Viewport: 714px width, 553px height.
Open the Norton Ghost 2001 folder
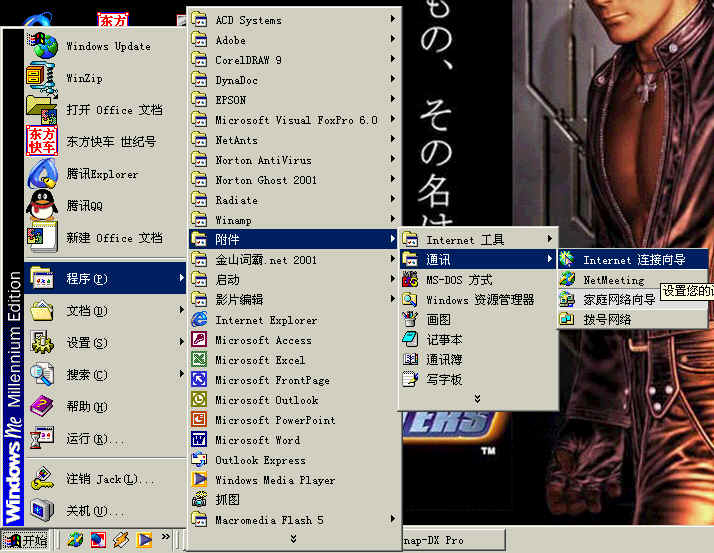tap(294, 180)
